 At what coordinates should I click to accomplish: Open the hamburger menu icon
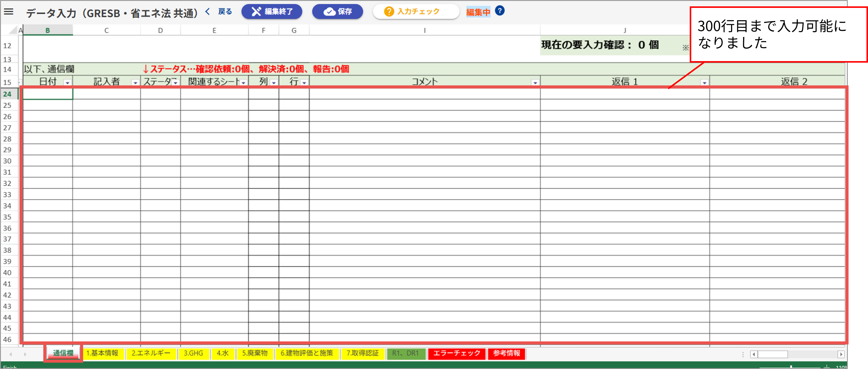pos(9,11)
